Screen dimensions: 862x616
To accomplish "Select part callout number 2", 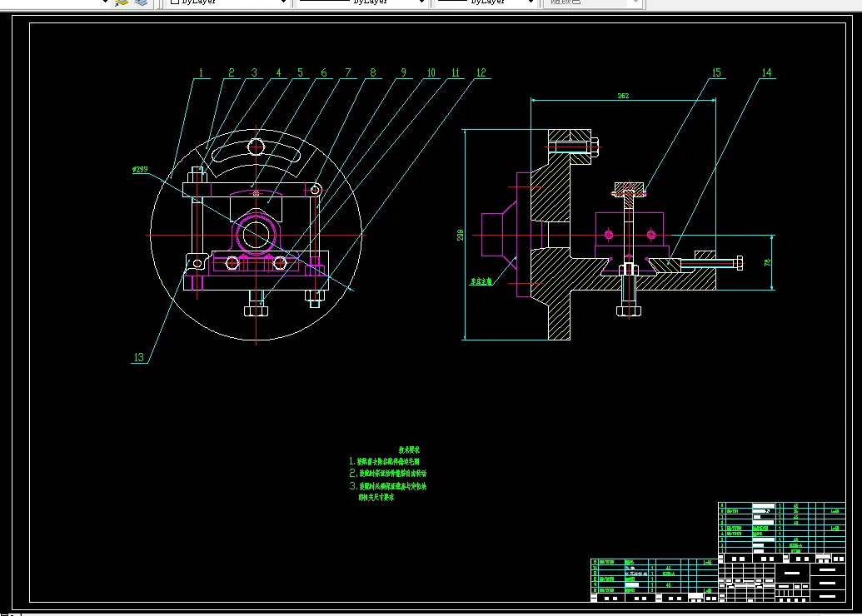I will (232, 72).
